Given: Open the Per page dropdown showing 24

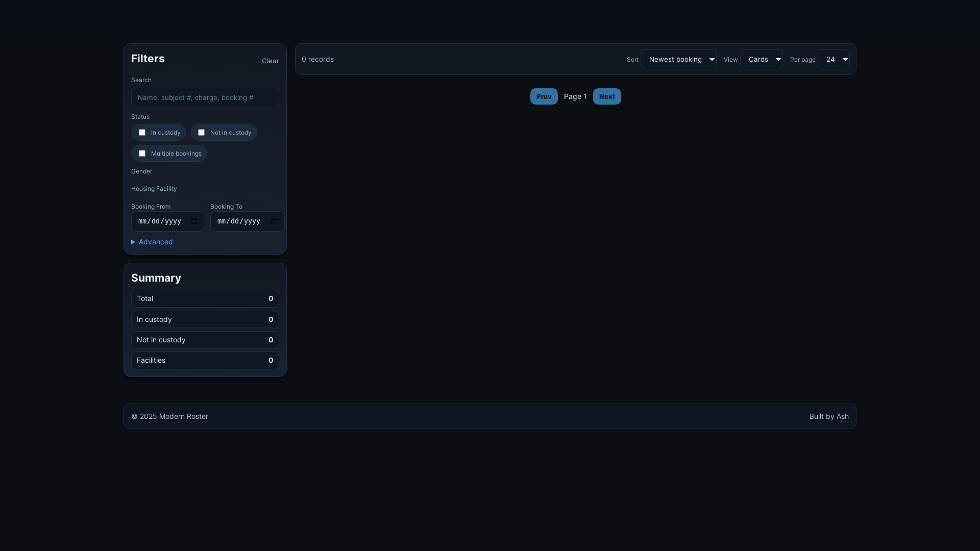Looking at the screenshot, I should click(834, 59).
